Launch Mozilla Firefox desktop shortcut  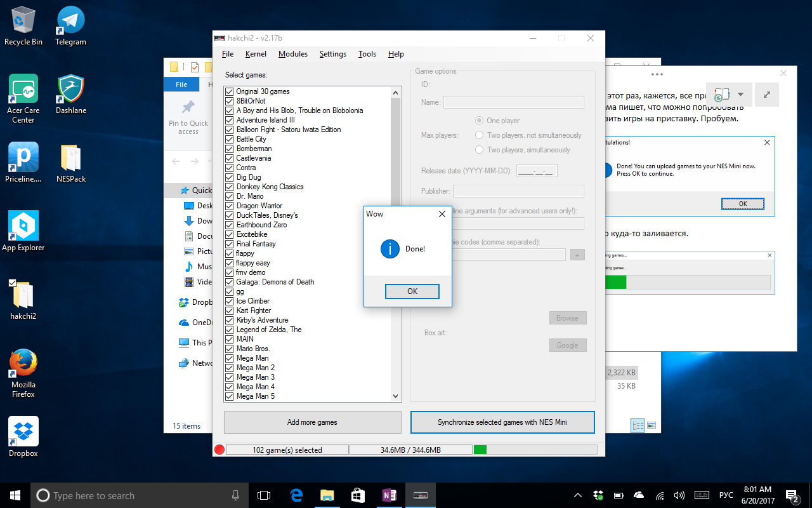coord(23,373)
